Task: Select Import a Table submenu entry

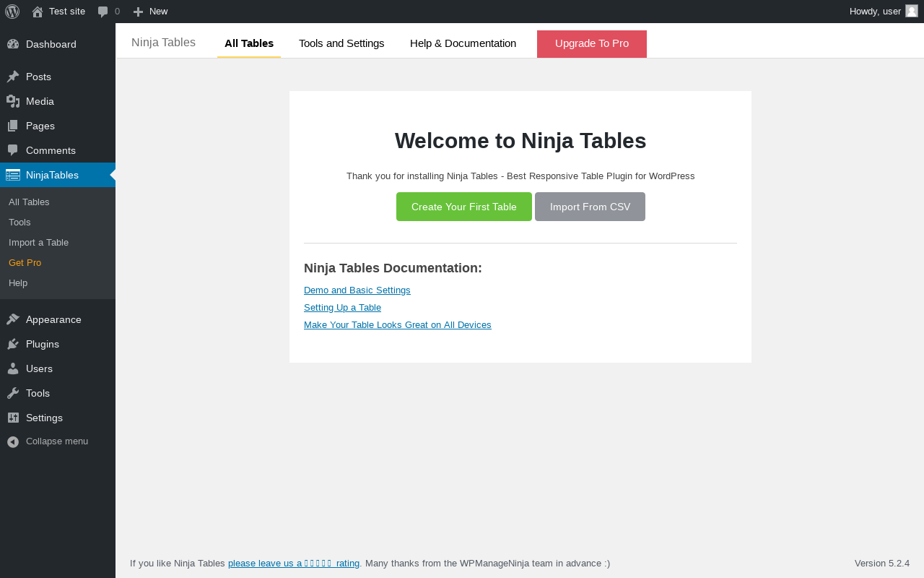Action: coord(58,242)
